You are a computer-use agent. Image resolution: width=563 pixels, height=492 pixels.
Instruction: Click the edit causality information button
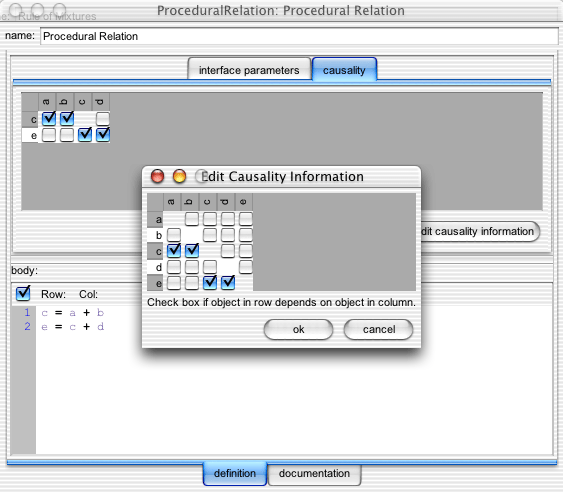coord(480,231)
